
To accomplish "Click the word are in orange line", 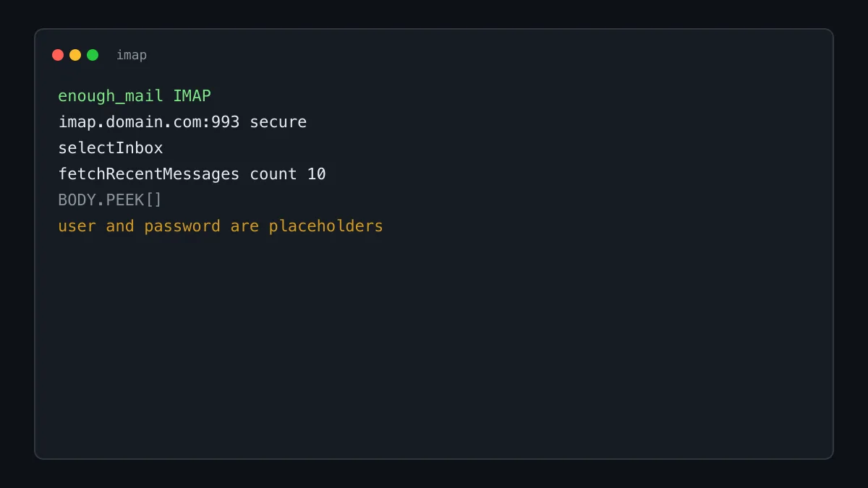I will 244,226.
